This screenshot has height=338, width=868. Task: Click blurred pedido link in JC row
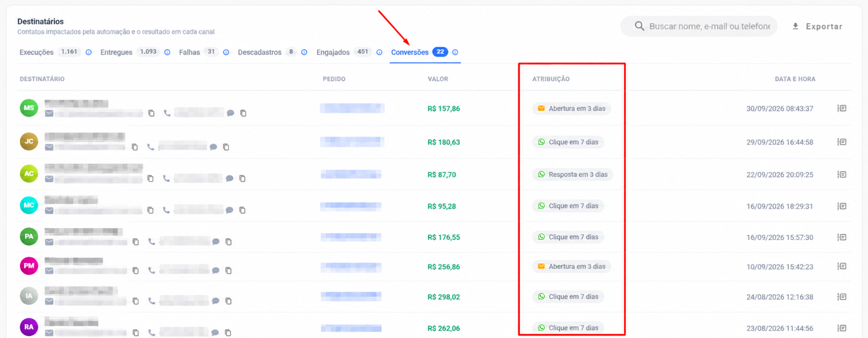[x=352, y=142]
